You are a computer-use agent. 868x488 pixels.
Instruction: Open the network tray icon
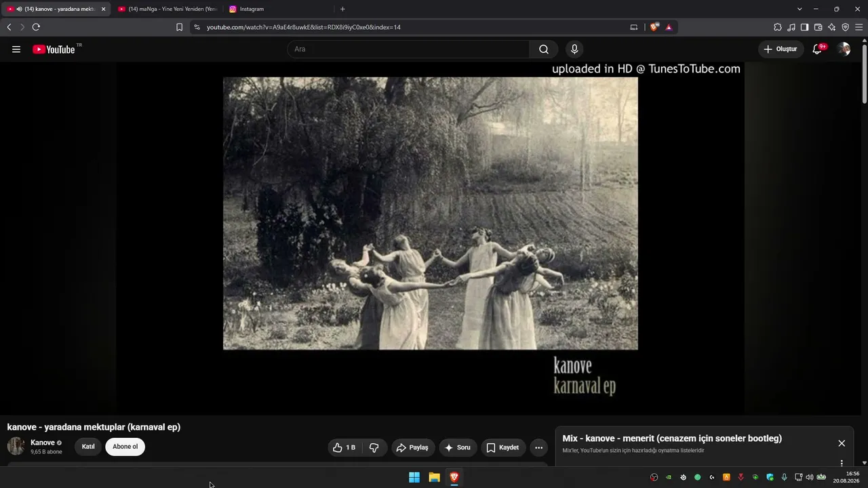point(799,477)
